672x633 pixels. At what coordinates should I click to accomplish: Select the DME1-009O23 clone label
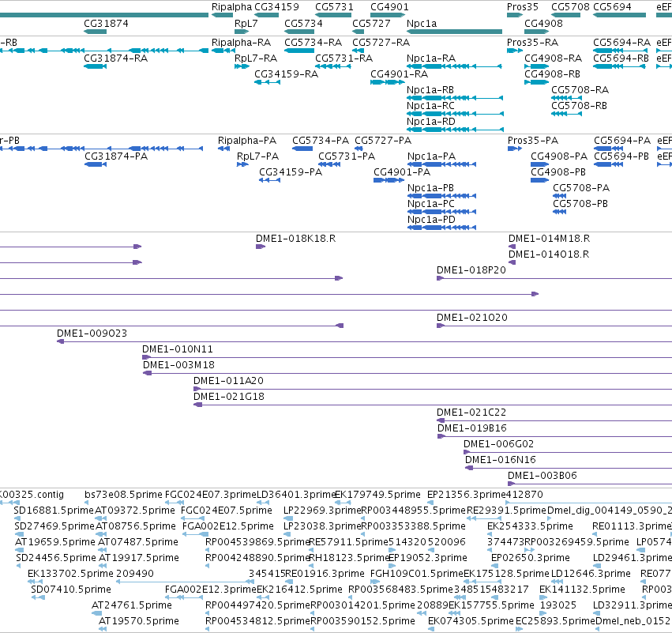92,333
